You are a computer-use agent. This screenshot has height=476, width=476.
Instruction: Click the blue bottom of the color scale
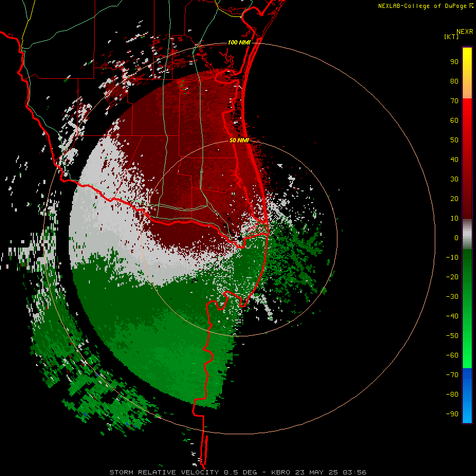[467, 396]
